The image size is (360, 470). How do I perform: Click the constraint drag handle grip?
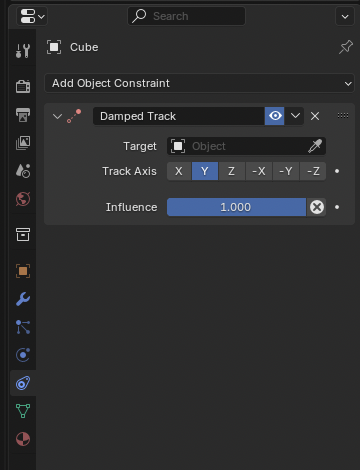(x=343, y=116)
